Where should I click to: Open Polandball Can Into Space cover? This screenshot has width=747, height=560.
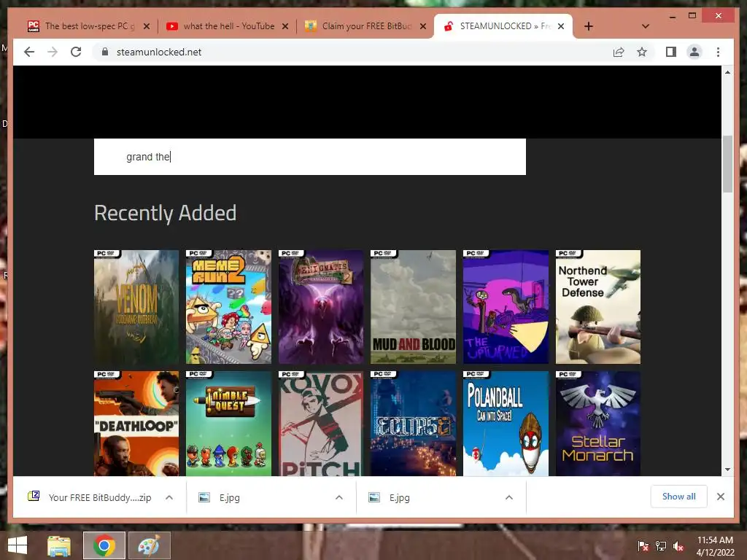click(506, 424)
